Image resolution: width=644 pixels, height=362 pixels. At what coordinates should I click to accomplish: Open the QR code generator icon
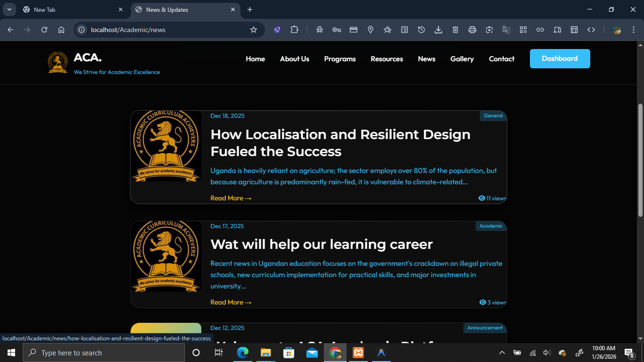click(523, 30)
